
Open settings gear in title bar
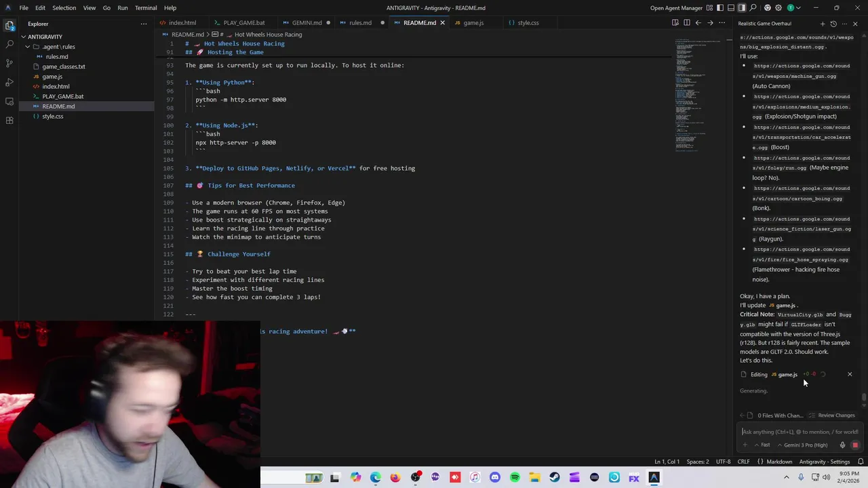(x=778, y=8)
